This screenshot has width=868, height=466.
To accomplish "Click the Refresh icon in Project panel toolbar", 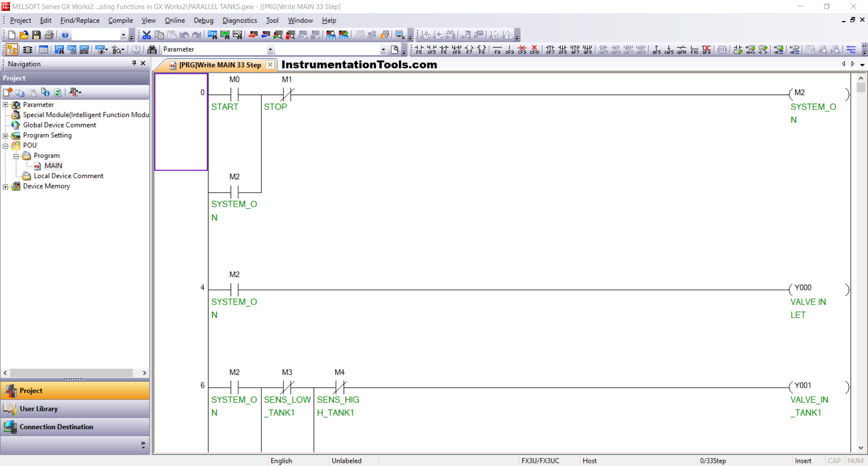I will click(58, 92).
